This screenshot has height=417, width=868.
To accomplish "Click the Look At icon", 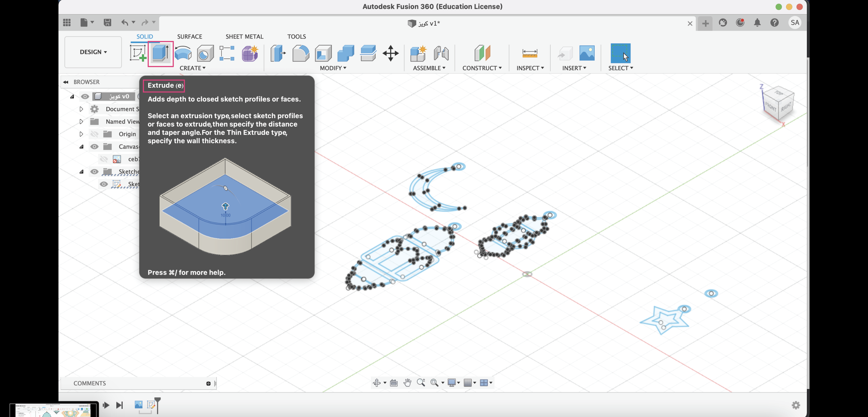I will tap(394, 383).
